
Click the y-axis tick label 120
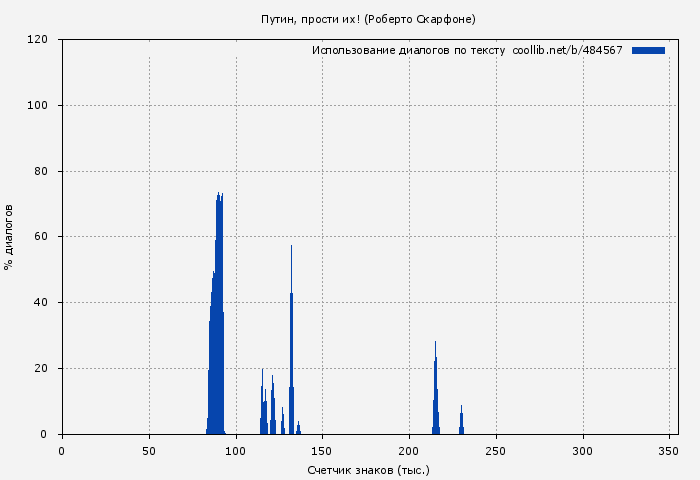39,40
